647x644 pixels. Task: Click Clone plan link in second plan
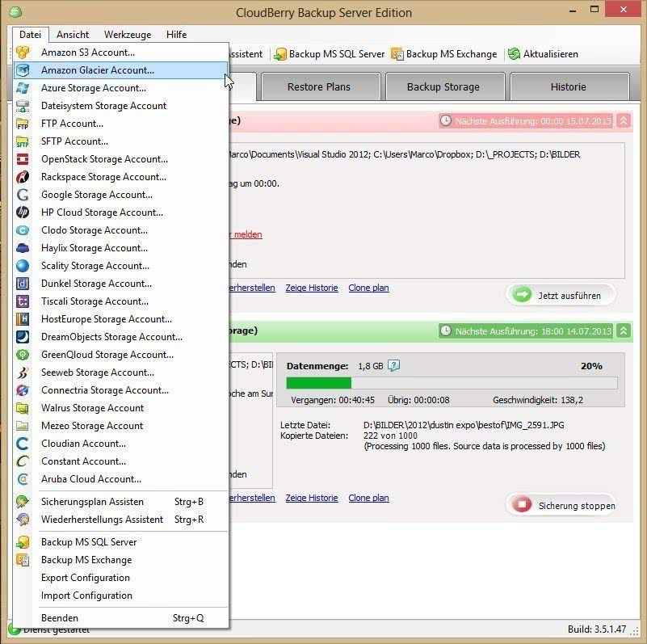(368, 498)
